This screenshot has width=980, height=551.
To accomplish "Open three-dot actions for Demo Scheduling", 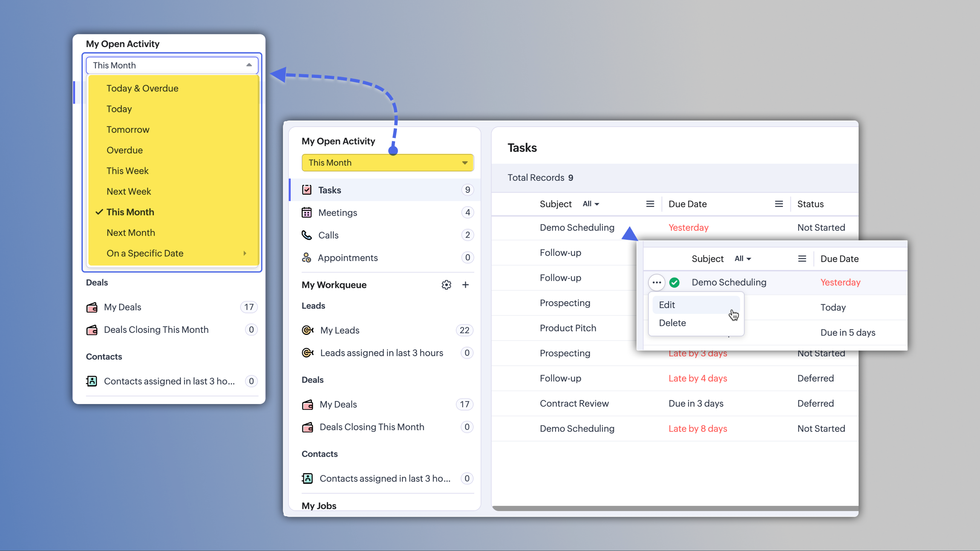I will click(657, 282).
